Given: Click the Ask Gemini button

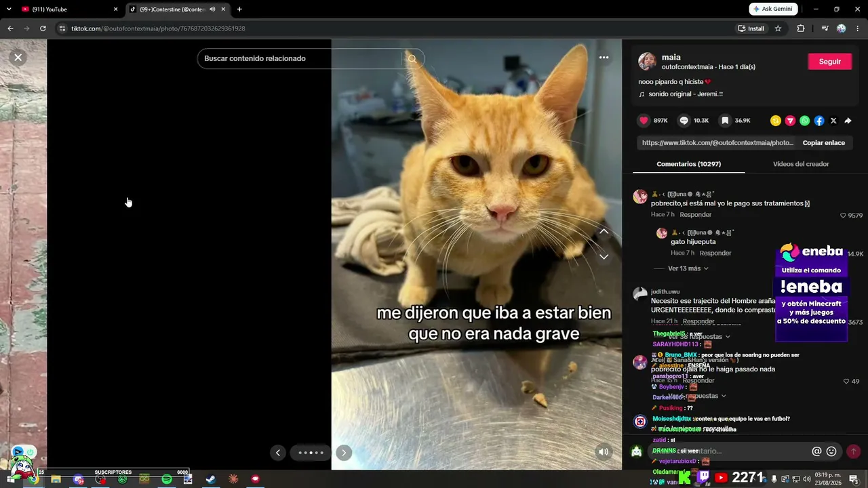Looking at the screenshot, I should 773,9.
